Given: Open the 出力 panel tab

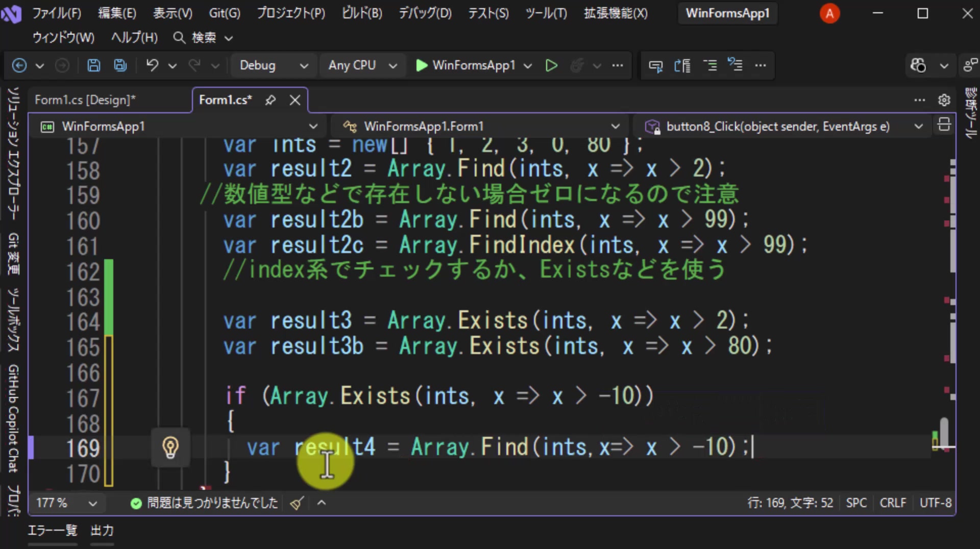Looking at the screenshot, I should pos(102,531).
